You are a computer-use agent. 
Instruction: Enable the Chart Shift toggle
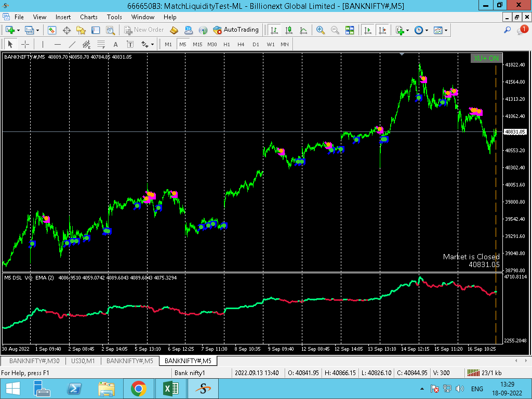[383, 30]
